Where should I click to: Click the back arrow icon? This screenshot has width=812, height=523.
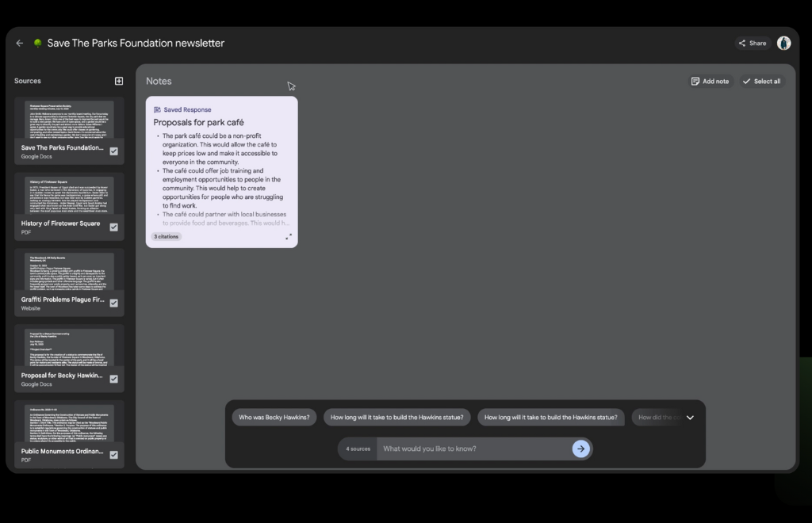pos(20,44)
